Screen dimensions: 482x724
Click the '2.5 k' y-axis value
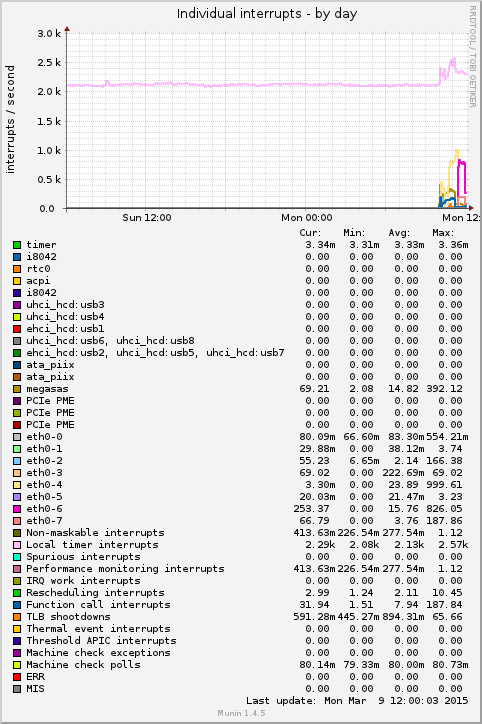49,63
